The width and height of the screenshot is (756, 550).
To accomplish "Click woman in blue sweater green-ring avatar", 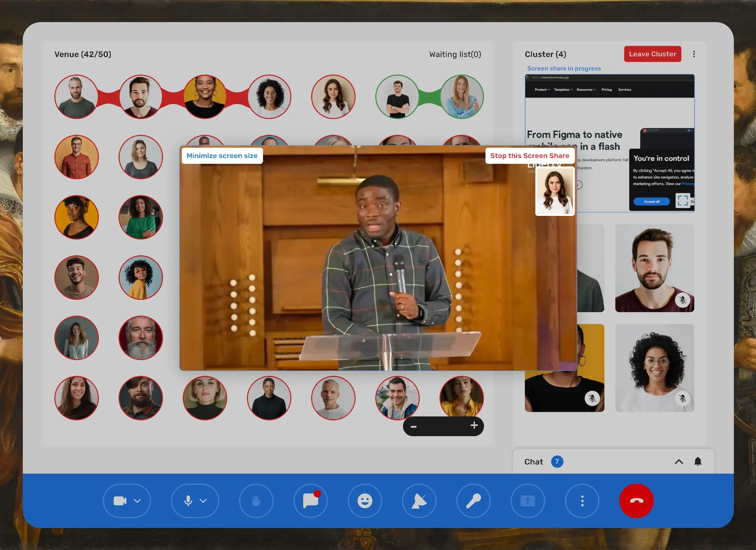I will pos(461,97).
